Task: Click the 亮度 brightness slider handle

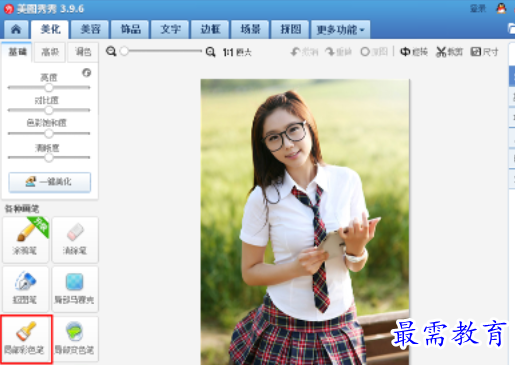Action: tap(49, 88)
